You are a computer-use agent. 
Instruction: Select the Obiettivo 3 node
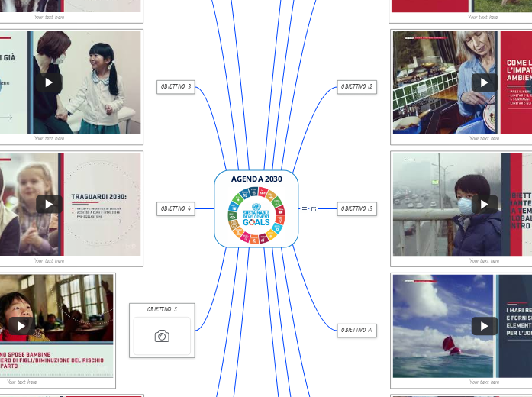click(176, 87)
